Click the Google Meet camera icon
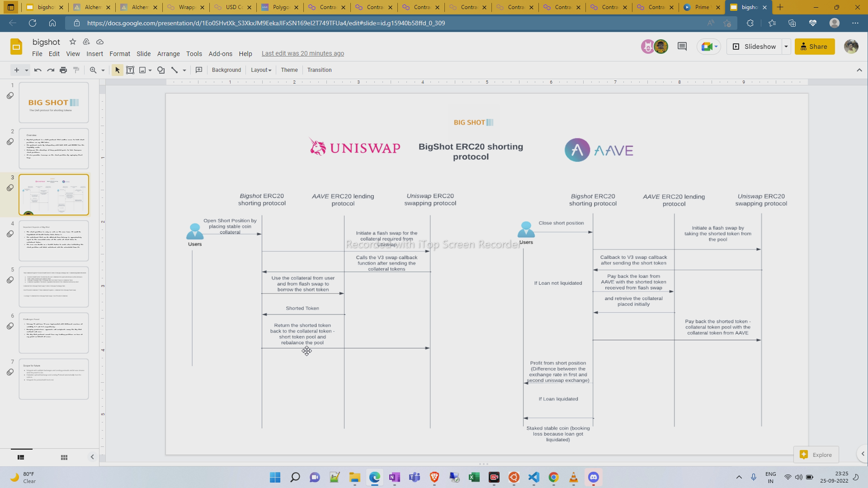868x488 pixels. 707,47
